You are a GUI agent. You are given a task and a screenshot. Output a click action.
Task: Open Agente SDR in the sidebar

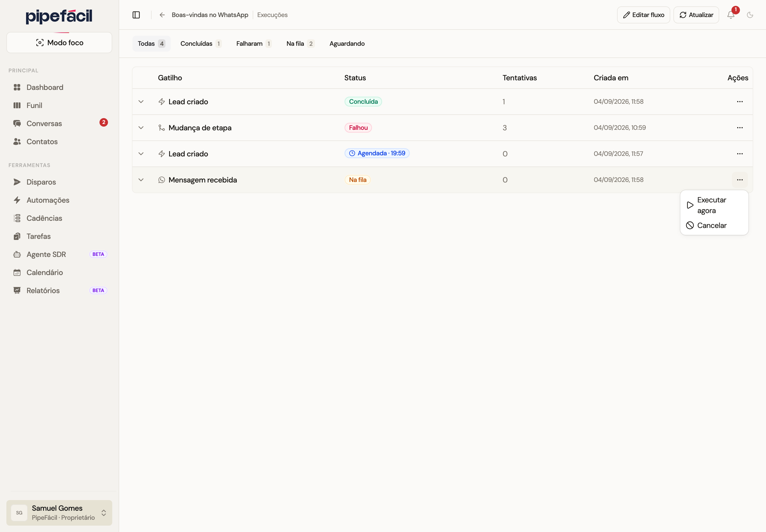click(x=59, y=254)
